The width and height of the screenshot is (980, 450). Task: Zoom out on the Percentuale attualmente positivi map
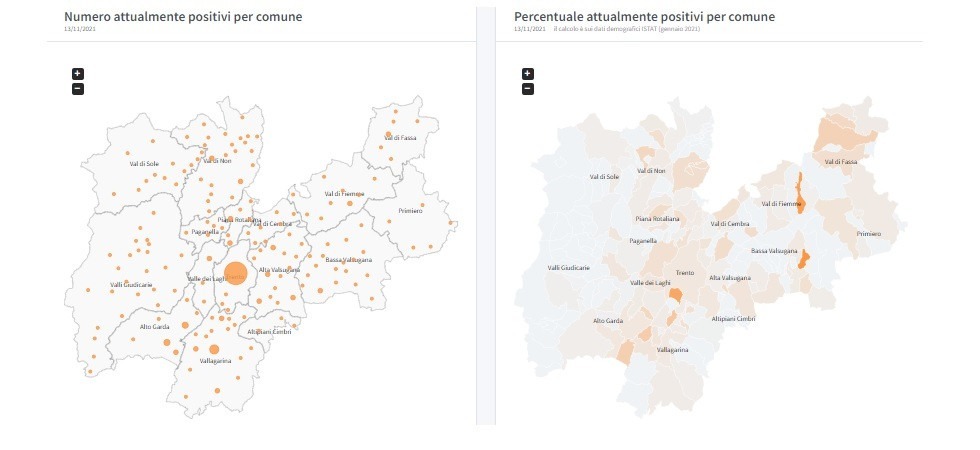[528, 89]
